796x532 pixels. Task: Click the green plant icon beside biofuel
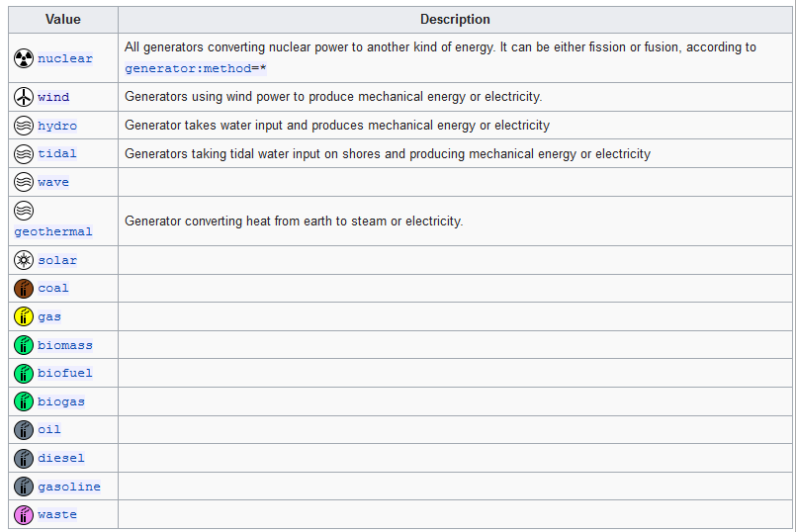(x=24, y=373)
